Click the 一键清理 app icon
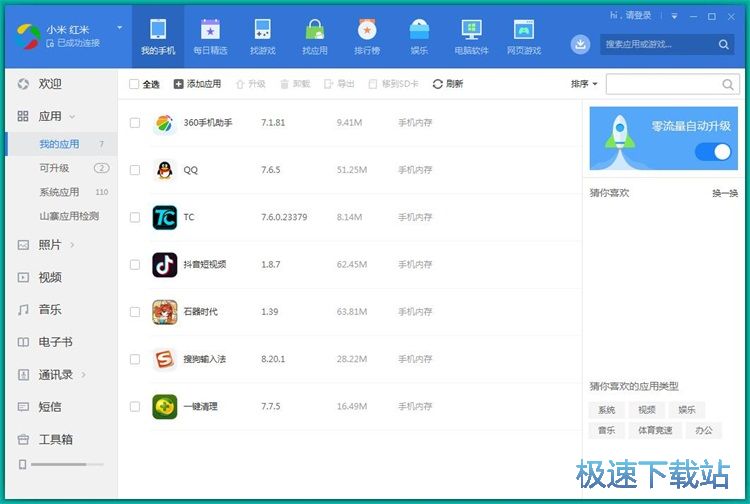750x504 pixels. (x=165, y=406)
